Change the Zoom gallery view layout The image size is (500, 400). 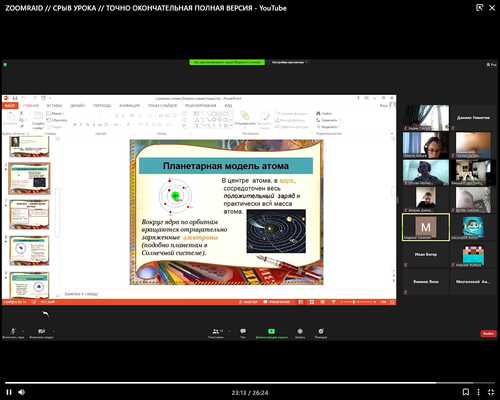(x=492, y=64)
